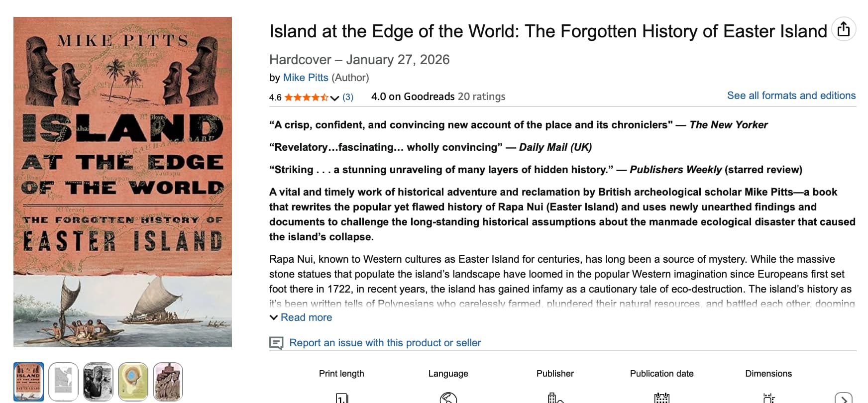The height and width of the screenshot is (403, 868).
Task: Click the Language globe icon
Action: [448, 398]
